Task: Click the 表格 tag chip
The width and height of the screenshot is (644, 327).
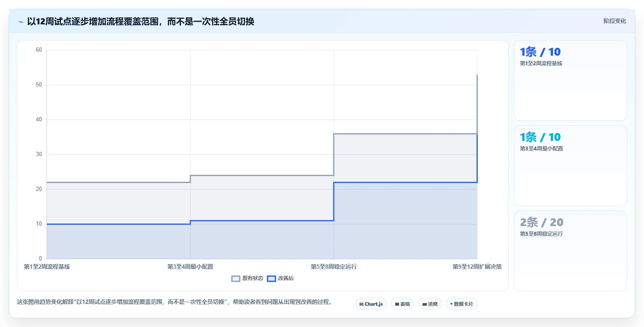Action: pyautogui.click(x=402, y=304)
